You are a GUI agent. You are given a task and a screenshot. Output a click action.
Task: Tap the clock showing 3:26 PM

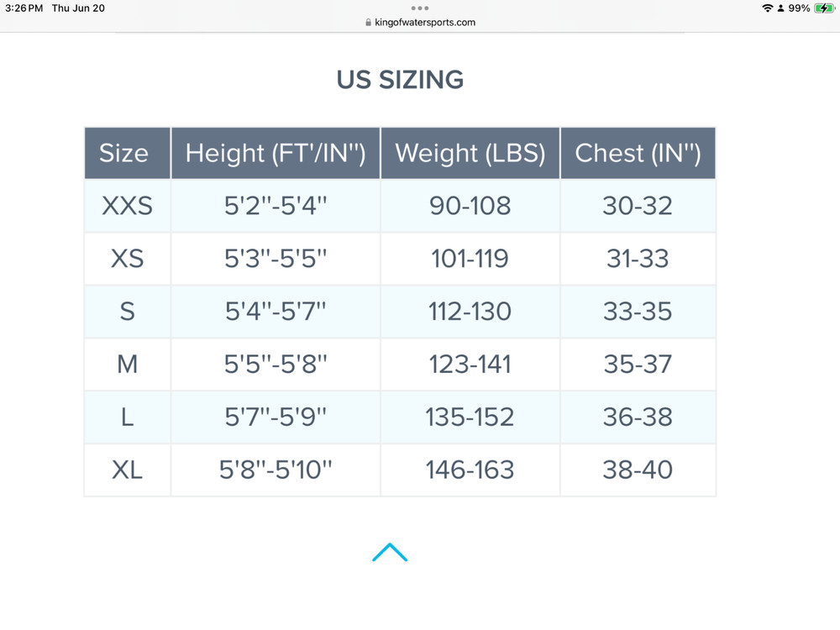tap(23, 8)
